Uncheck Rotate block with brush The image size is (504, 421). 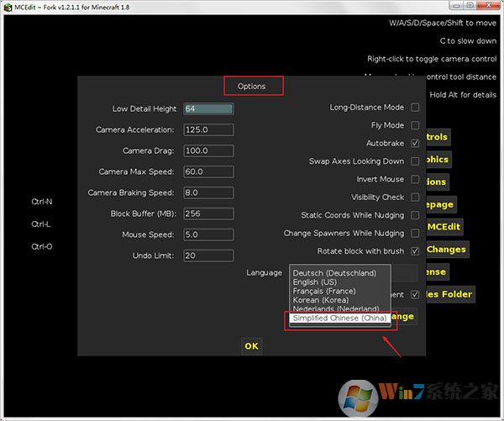point(415,251)
